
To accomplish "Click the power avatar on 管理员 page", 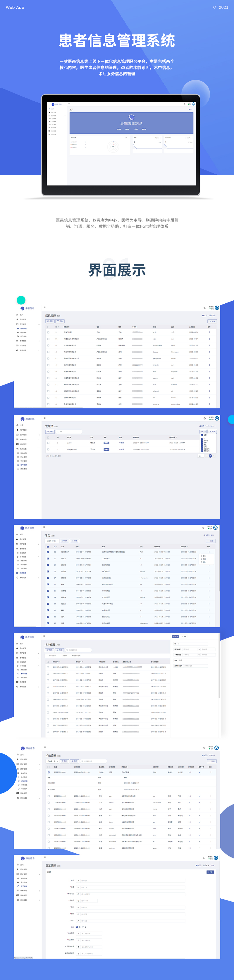I will pyautogui.click(x=217, y=419).
